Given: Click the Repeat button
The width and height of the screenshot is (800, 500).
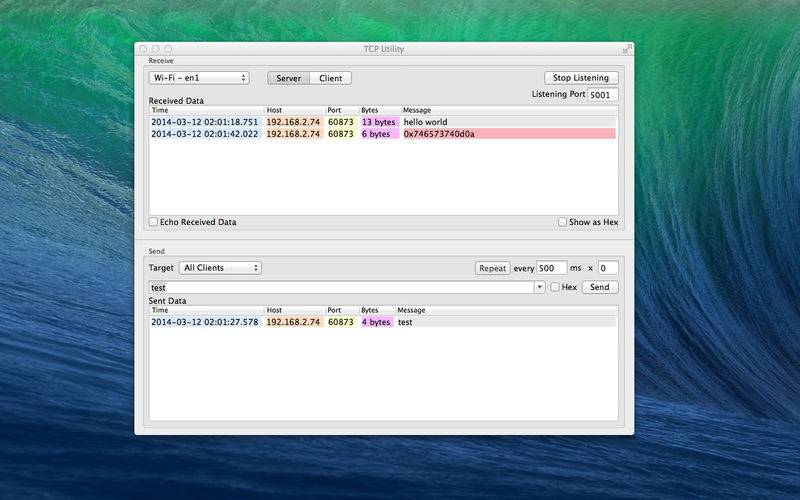Looking at the screenshot, I should [x=492, y=268].
